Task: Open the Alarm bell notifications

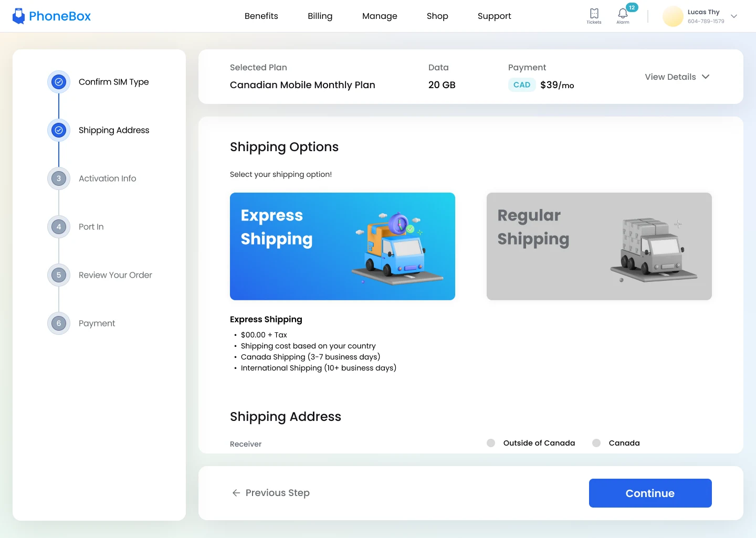Action: click(623, 16)
